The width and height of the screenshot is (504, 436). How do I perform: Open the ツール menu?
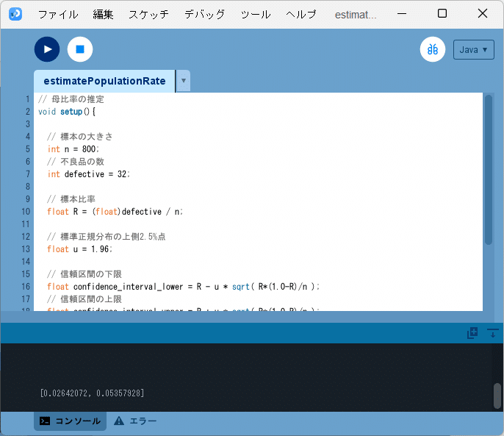coord(256,15)
